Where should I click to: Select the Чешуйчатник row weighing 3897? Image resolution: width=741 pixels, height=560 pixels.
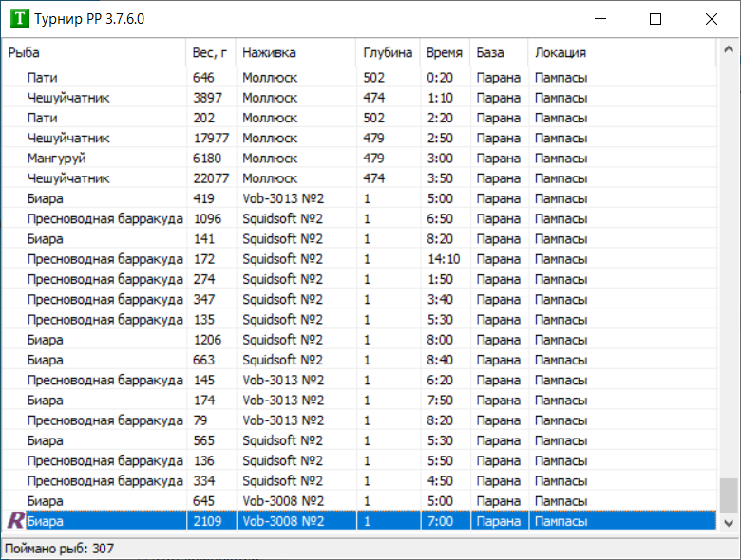(x=359, y=98)
